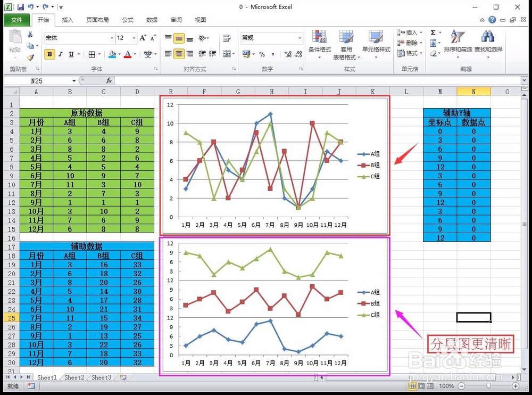The height and width of the screenshot is (395, 532).
Task: Click the upper line chart thumbnail
Action: click(275, 166)
